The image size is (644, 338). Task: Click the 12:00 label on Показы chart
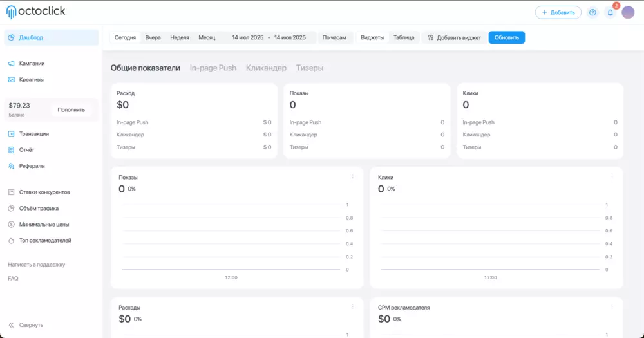pos(231,277)
